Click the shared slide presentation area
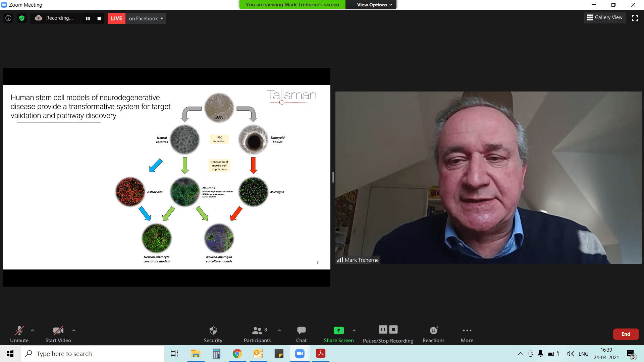 tap(166, 177)
